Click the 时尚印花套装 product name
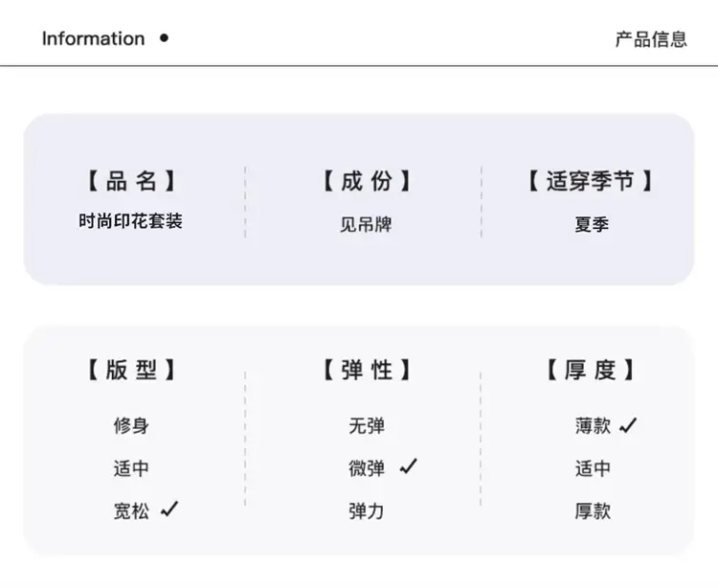Screen dimensions: 718x588 [130, 221]
